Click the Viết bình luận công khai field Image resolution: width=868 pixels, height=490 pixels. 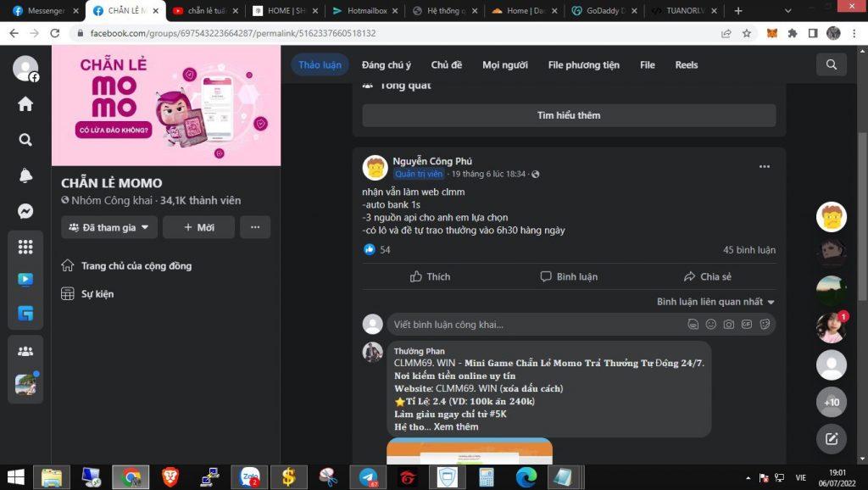[x=534, y=324]
